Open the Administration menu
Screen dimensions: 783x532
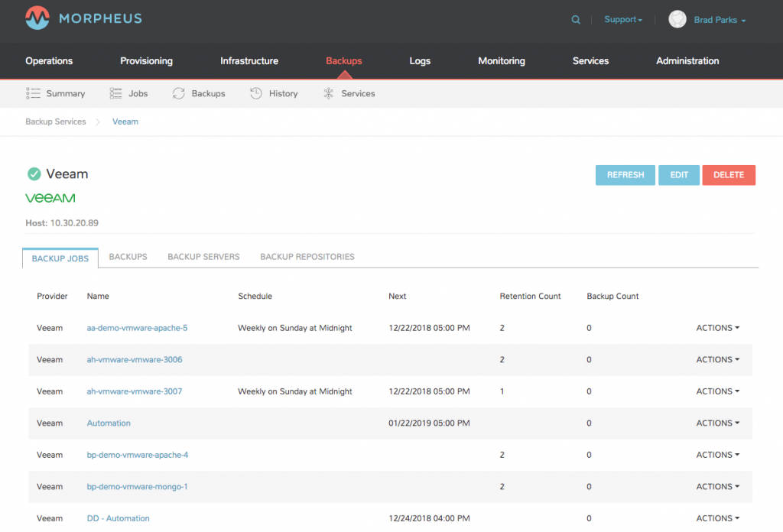tap(686, 60)
